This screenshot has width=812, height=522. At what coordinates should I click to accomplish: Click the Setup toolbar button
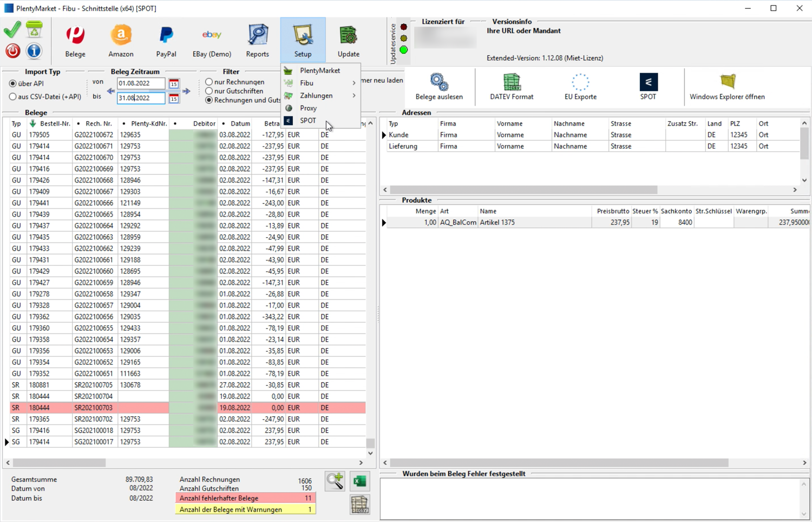coord(303,41)
